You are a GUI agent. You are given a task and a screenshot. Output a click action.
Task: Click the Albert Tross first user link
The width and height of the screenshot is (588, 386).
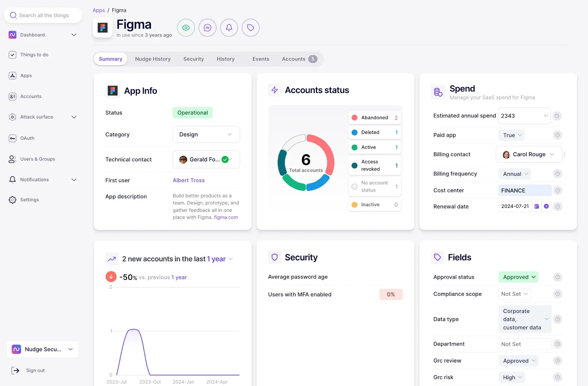[189, 180]
